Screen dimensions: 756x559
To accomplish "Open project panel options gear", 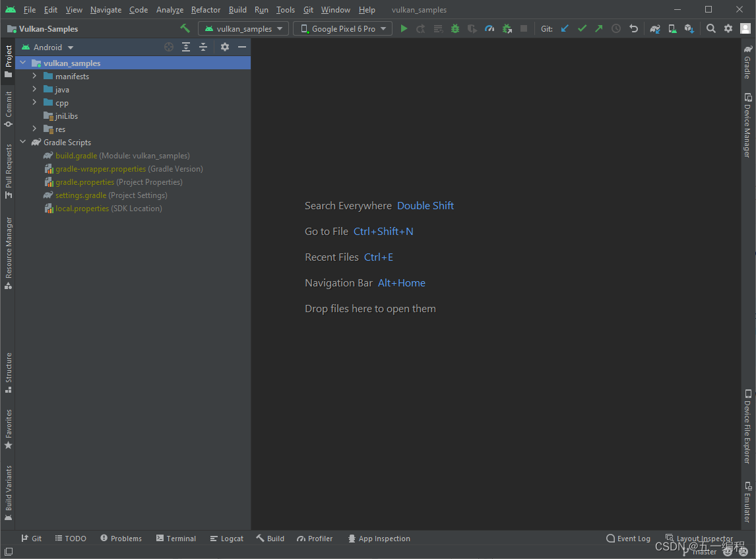I will click(x=225, y=47).
